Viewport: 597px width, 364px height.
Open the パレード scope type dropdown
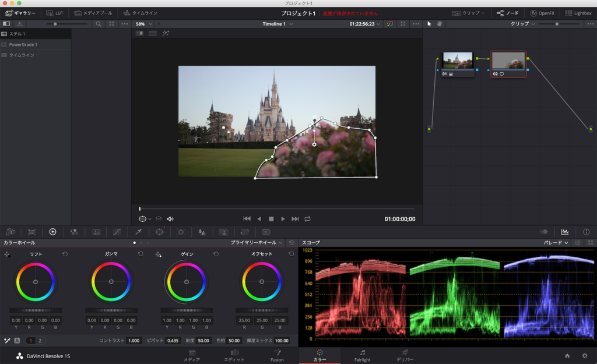556,242
